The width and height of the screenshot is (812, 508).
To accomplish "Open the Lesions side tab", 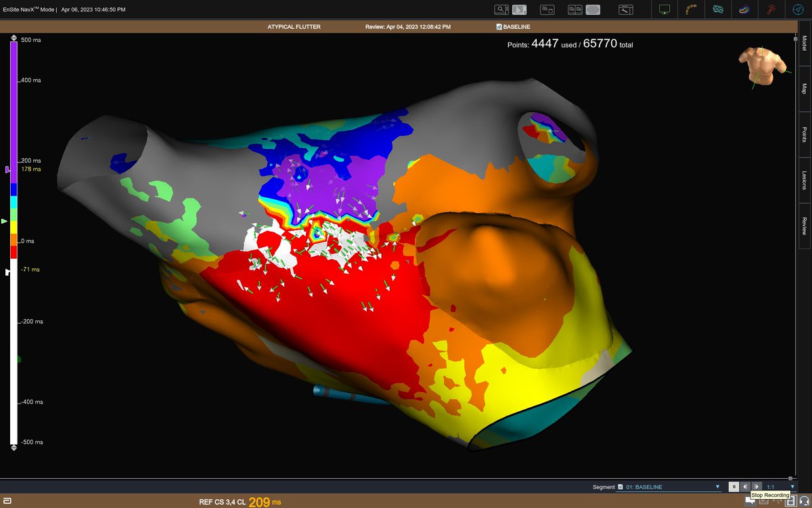I will pyautogui.click(x=804, y=179).
